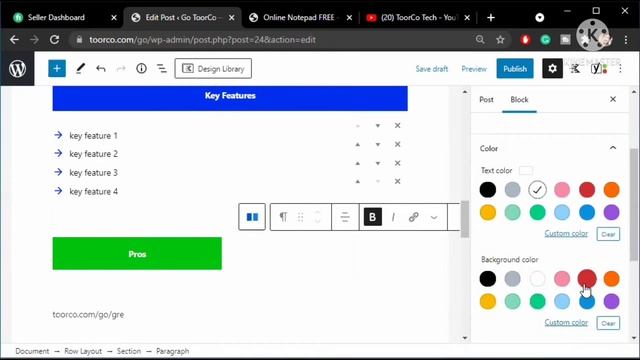Open more rich text controls chevron
Screen dimensions: 640x360
[x=434, y=217]
